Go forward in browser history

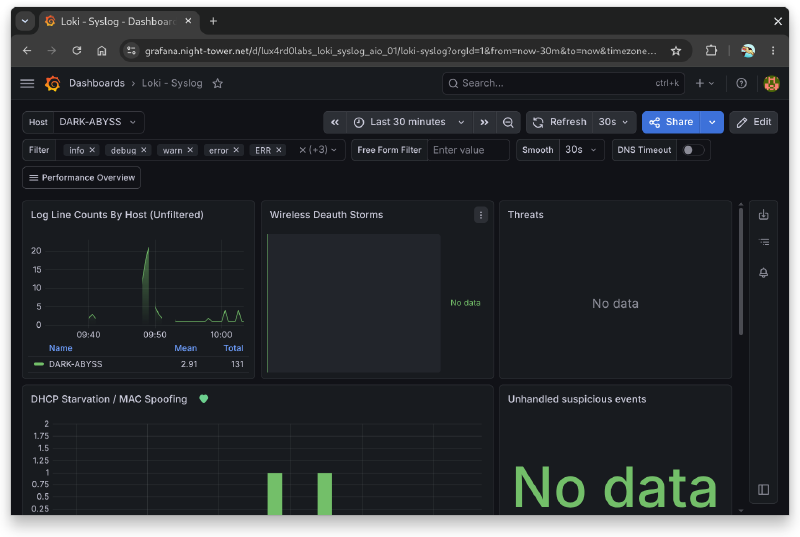[x=52, y=50]
